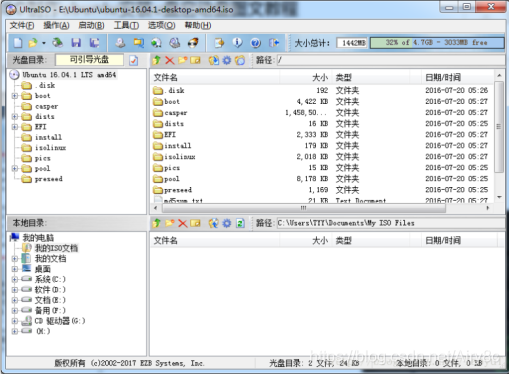Expand the 系统(C:) drive node
The image size is (509, 375).
[15, 279]
